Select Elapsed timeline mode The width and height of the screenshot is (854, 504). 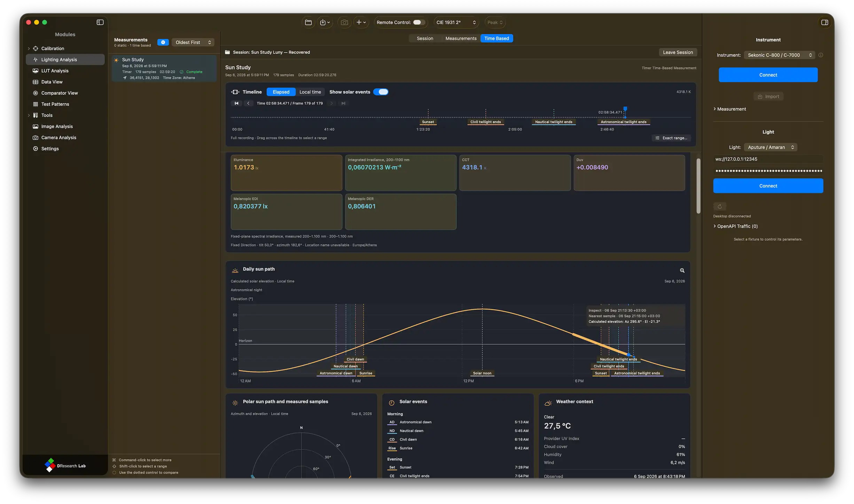[281, 92]
